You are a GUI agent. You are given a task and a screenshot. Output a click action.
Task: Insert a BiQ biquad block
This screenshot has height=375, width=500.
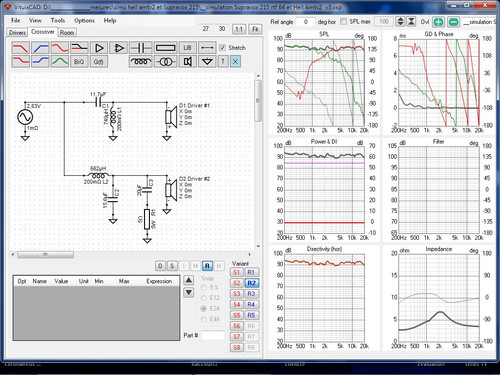pyautogui.click(x=79, y=62)
